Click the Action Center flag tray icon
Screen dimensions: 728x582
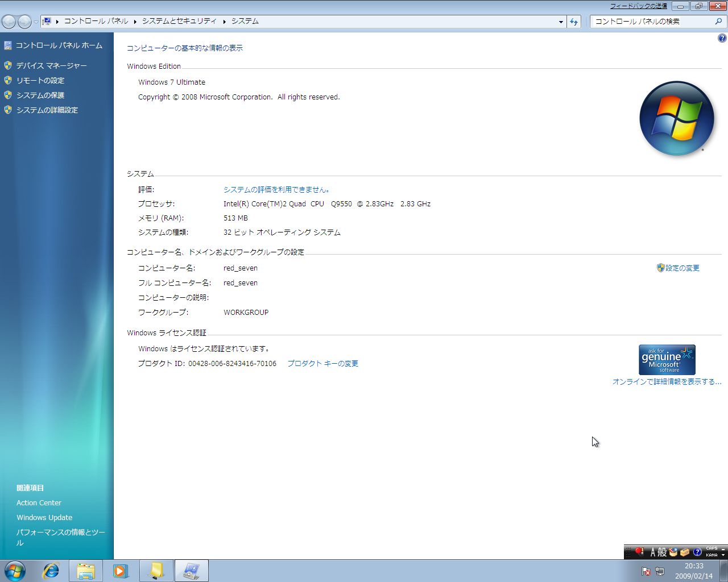[x=646, y=571]
